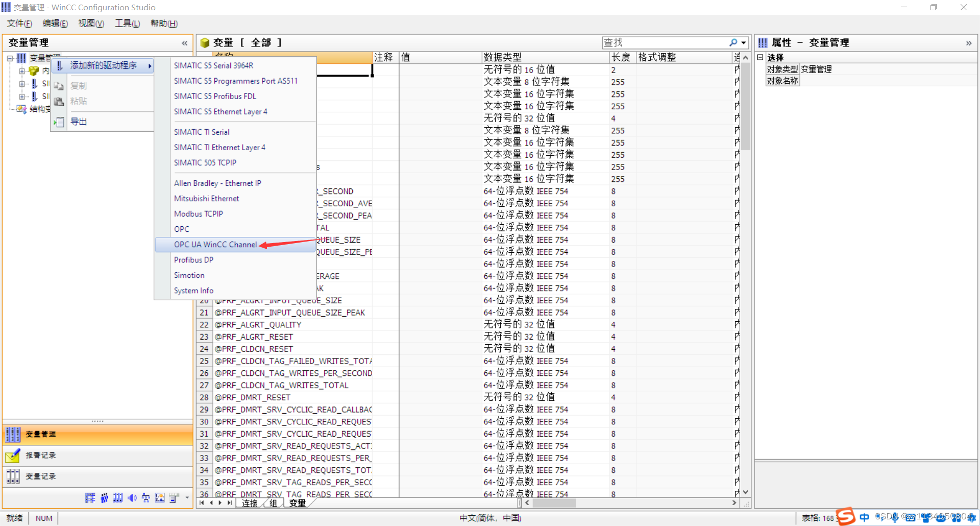This screenshot has width=980, height=526.
Task: Choose Profibus DP driver
Action: point(235,260)
